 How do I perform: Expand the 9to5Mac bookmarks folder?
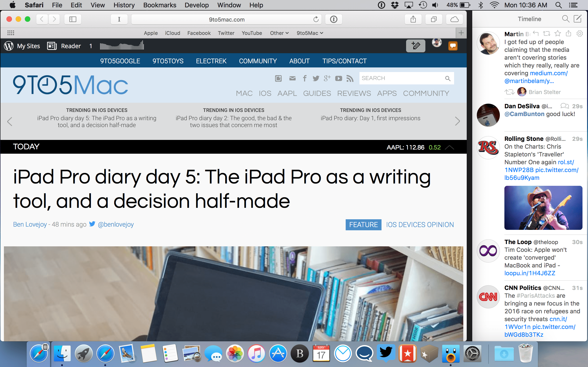coord(310,33)
